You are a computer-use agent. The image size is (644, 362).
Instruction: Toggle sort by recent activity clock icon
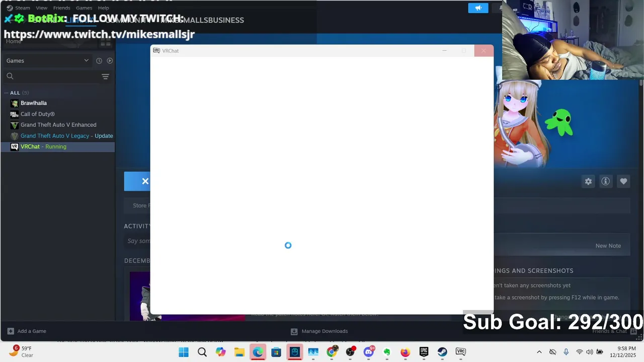click(x=99, y=61)
